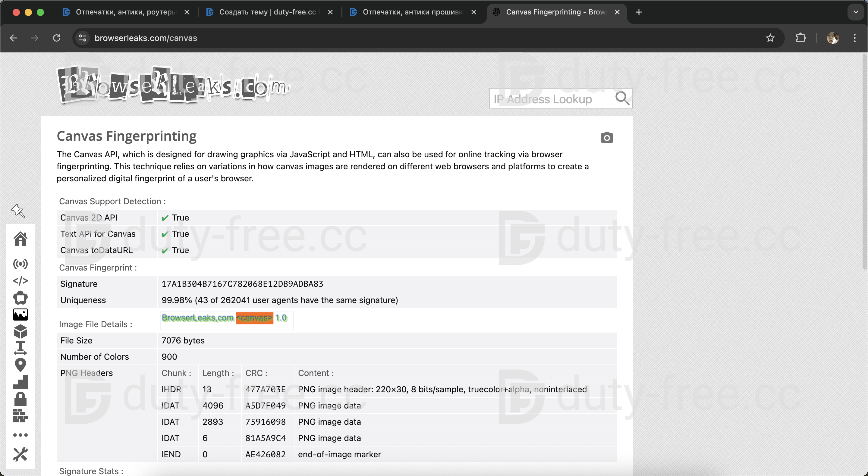868x476 pixels.
Task: Click the home icon in left sidebar
Action: [x=20, y=239]
